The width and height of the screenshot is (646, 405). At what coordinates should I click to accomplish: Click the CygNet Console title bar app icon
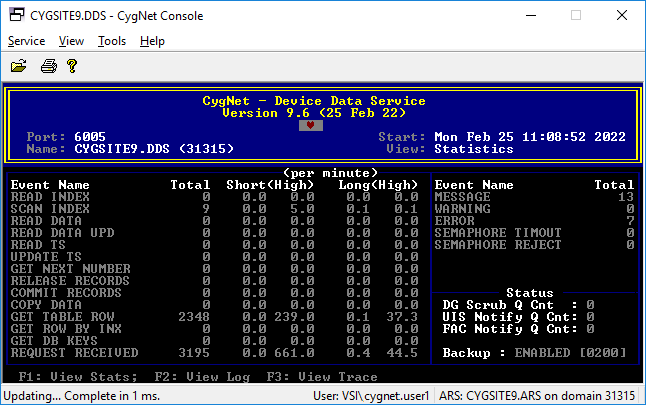[x=17, y=15]
